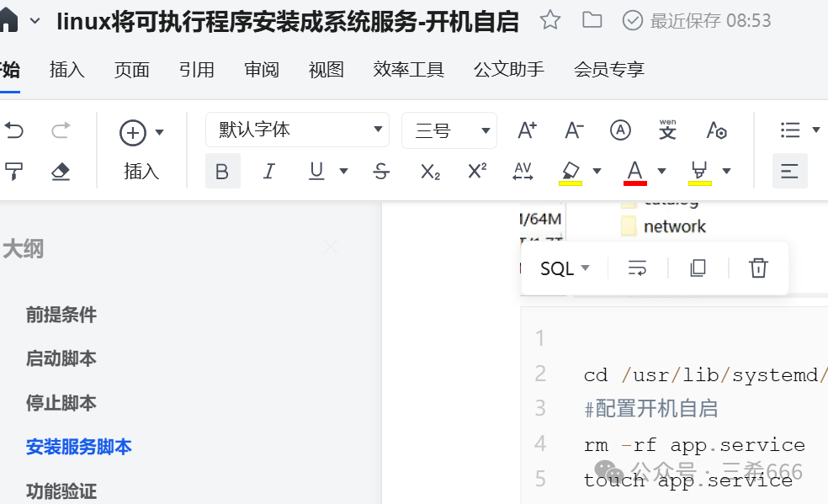Toggle bold formatting
This screenshot has height=504, width=828.
(x=222, y=171)
